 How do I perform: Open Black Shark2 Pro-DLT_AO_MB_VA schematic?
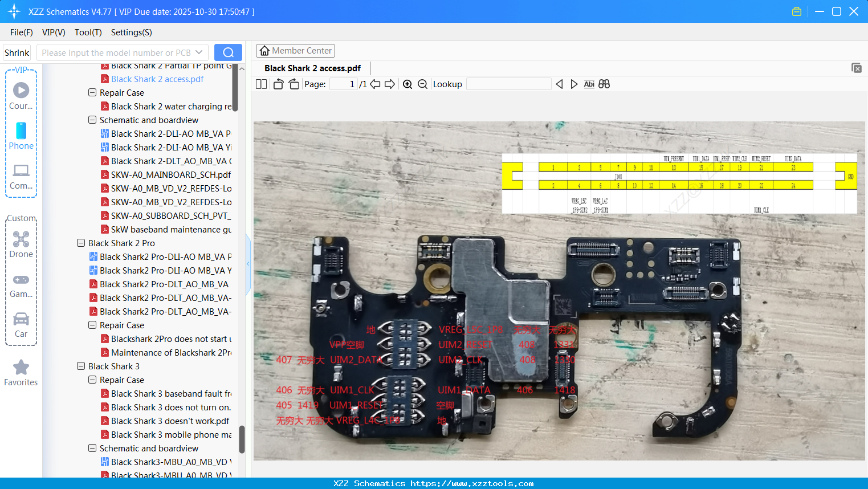pos(164,284)
